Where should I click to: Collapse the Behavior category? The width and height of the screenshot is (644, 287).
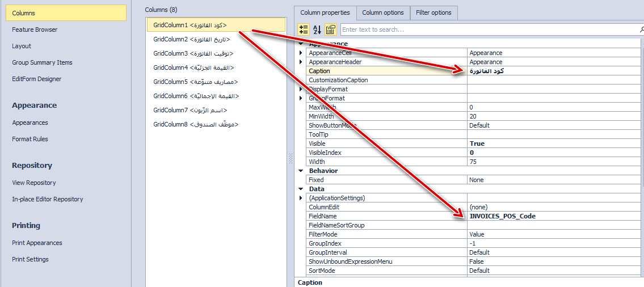tap(301, 171)
